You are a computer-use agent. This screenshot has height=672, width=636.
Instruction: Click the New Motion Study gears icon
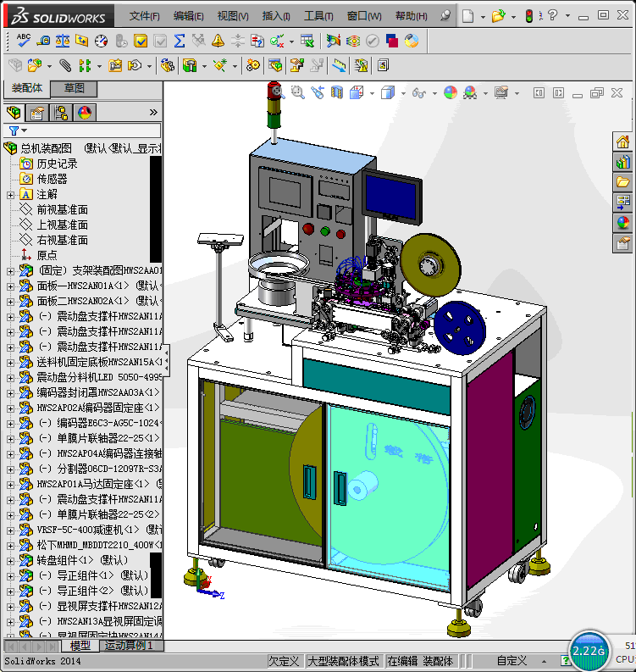point(252,65)
